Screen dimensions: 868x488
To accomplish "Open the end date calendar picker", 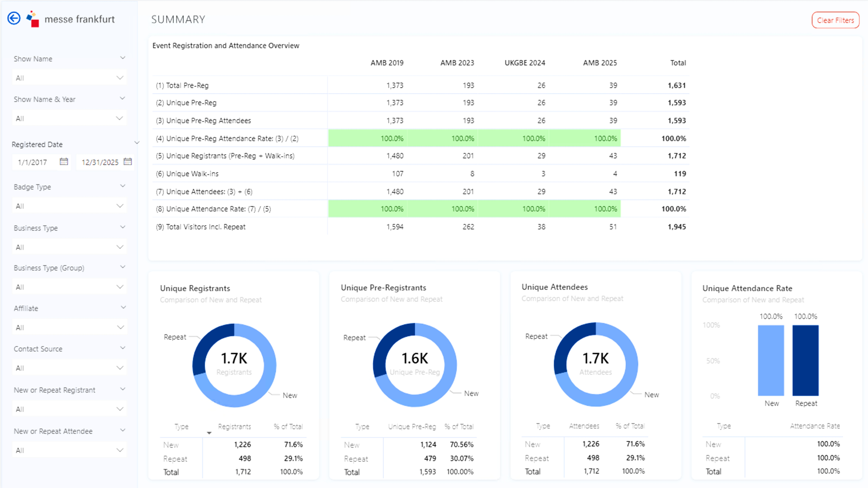I will click(128, 162).
